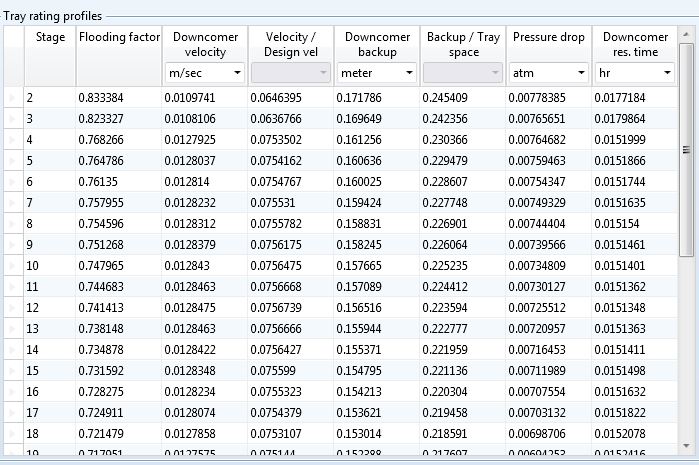Screen dimensions: 699x465
Task: Click the Stage column header
Action: (x=50, y=37)
